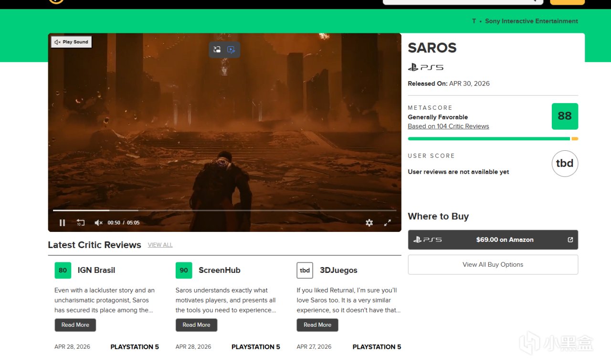This screenshot has width=611, height=364.
Task: Click the Metacritic logo in header
Action: tap(56, 1)
